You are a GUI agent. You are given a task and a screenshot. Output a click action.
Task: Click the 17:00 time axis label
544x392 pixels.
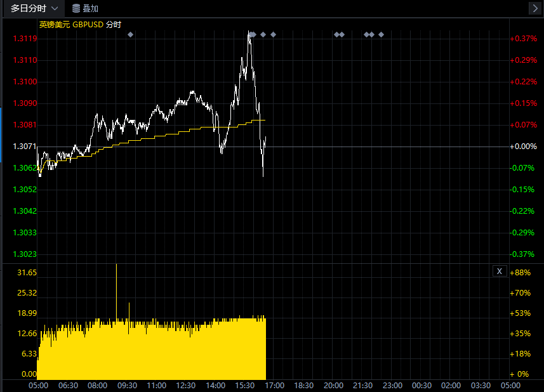(x=274, y=385)
